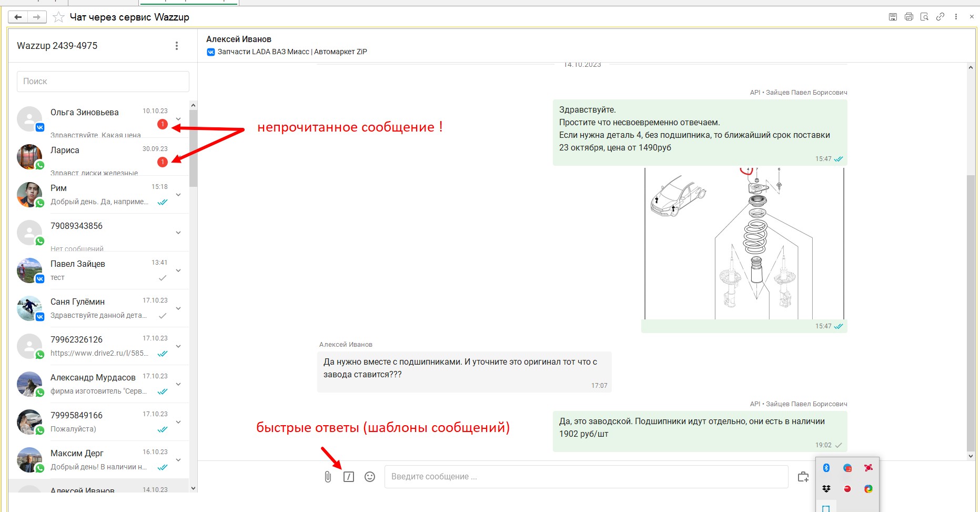Open quick replies message templates icon
This screenshot has height=512, width=980.
point(349,477)
